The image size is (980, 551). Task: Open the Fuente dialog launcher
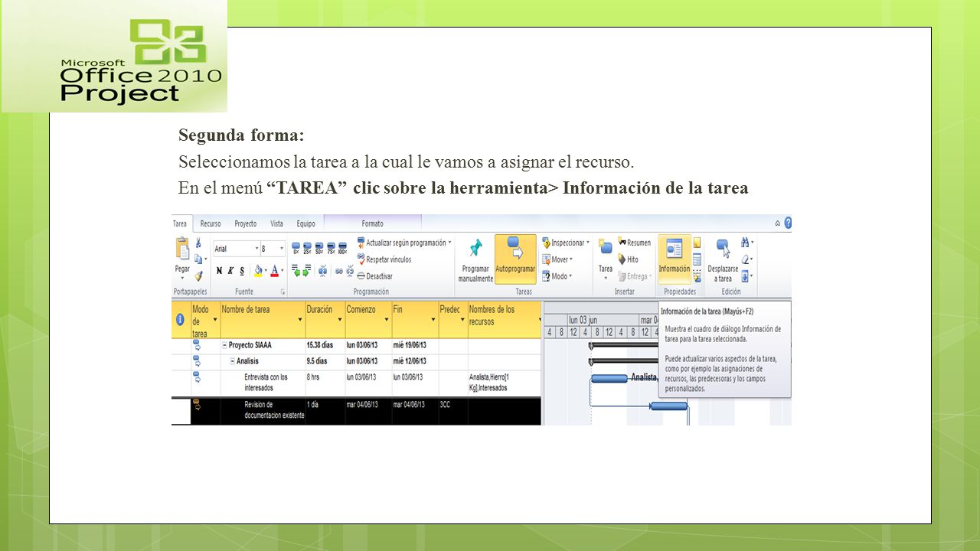click(x=283, y=292)
